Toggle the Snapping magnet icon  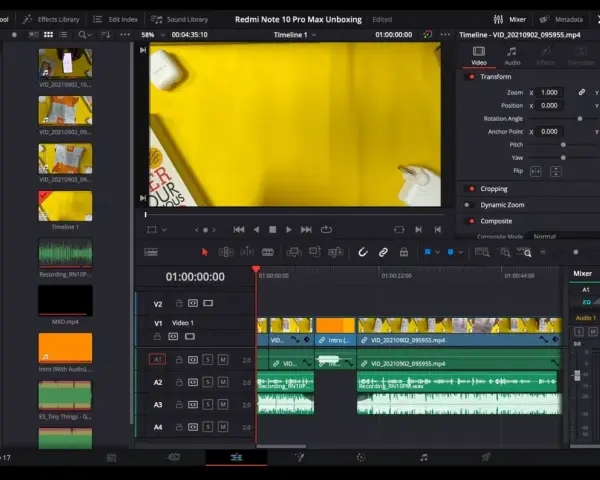362,252
